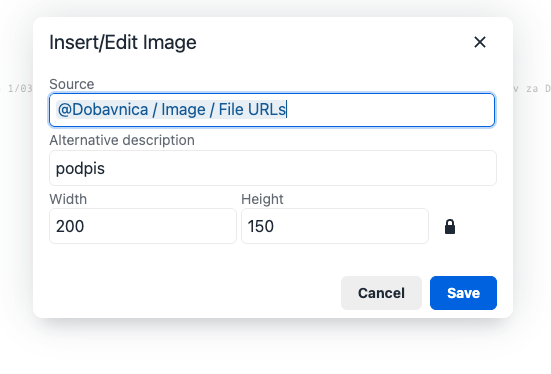Click the Height label

(x=262, y=199)
